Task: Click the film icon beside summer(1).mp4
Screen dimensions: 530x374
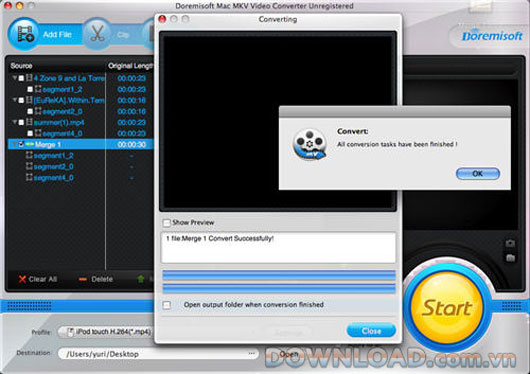Action: pyautogui.click(x=29, y=122)
